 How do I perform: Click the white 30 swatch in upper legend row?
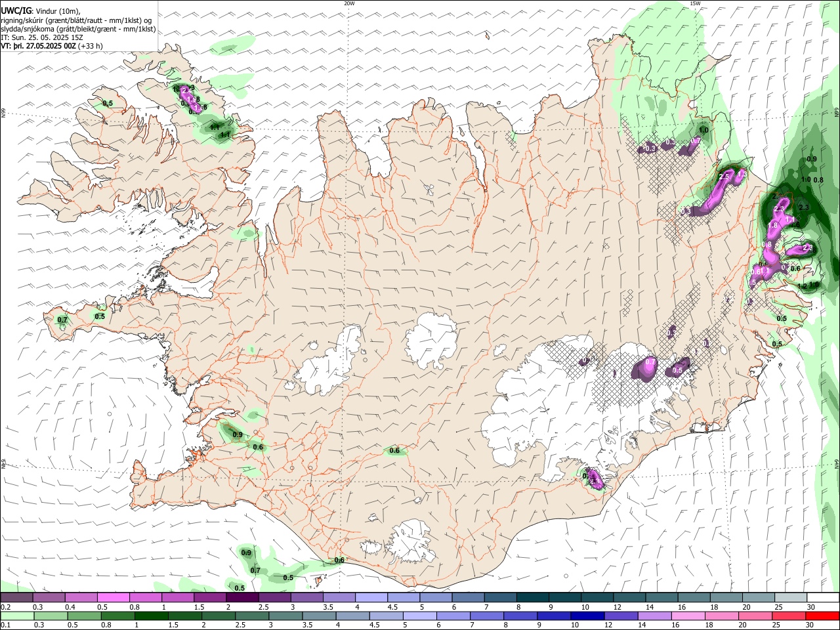[823, 598]
